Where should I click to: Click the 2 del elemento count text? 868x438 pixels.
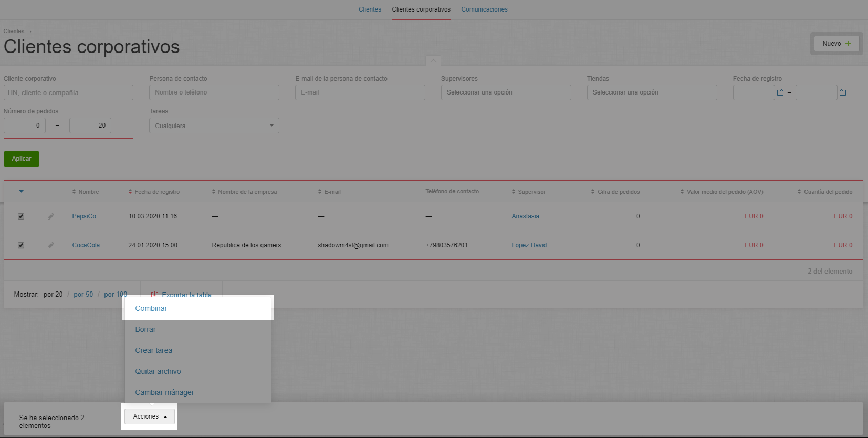pyautogui.click(x=830, y=272)
